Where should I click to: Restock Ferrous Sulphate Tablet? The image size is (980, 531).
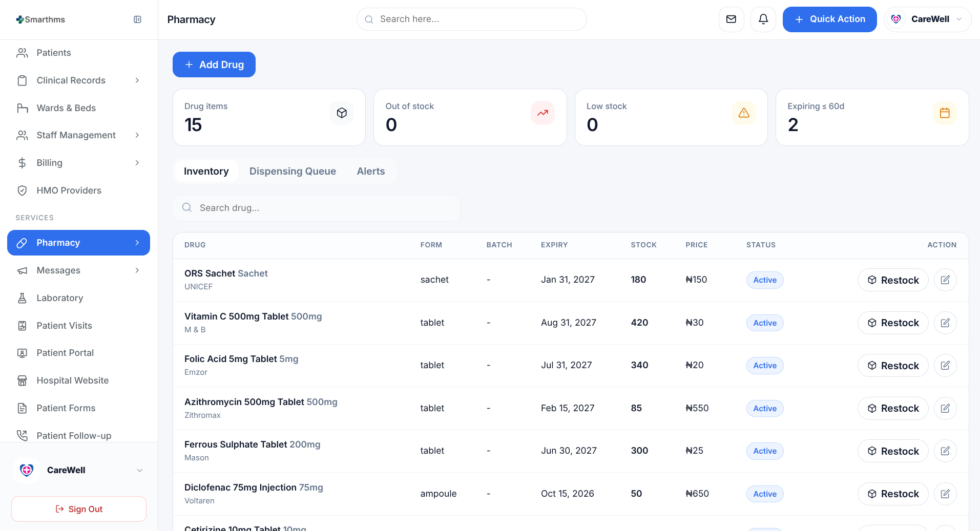click(x=893, y=451)
